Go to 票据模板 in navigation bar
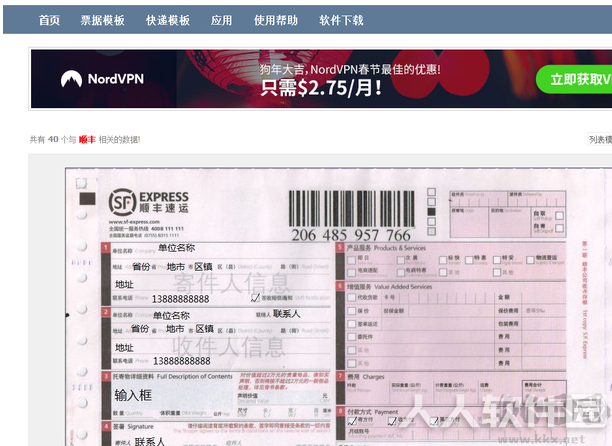612x446 pixels. (103, 20)
